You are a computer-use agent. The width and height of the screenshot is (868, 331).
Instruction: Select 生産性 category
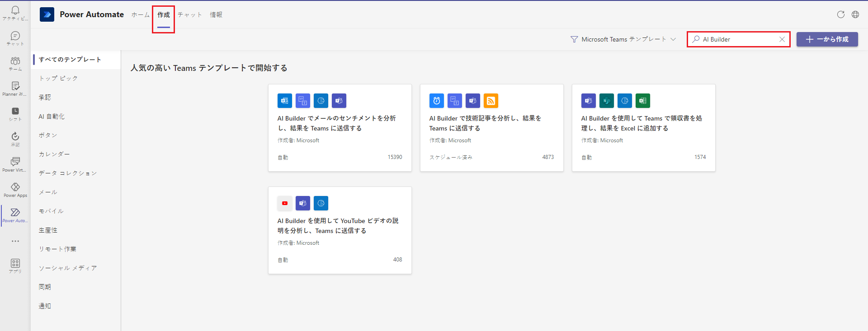click(x=76, y=230)
